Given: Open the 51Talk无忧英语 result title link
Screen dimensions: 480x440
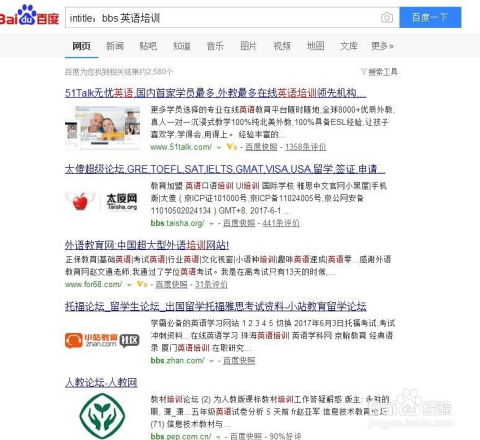Looking at the screenshot, I should click(x=216, y=93).
